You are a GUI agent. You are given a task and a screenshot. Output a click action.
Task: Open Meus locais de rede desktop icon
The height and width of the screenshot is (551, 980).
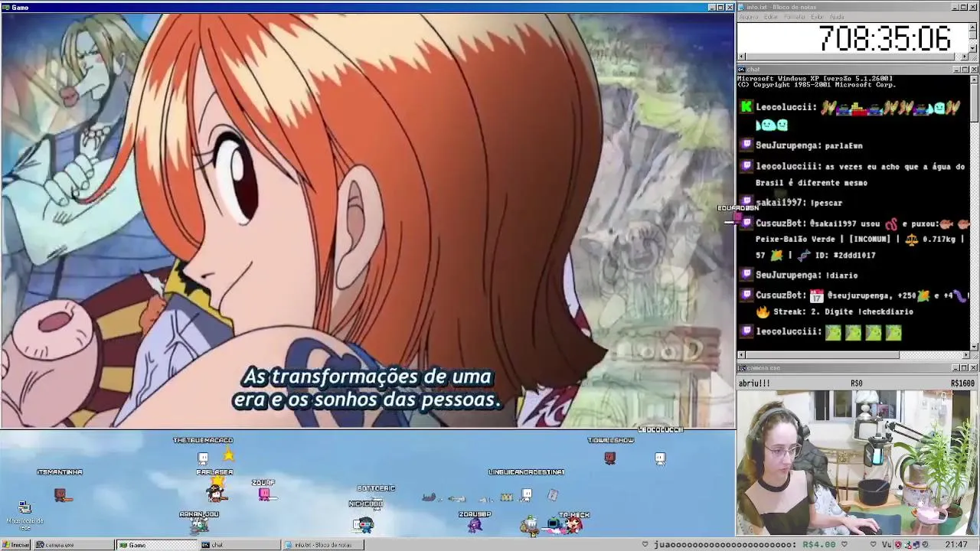tap(24, 514)
